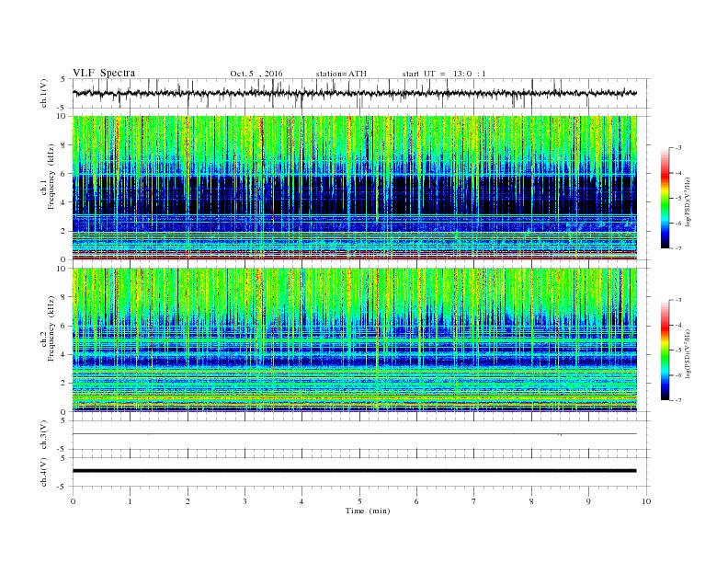Viewport: 728px width, 563px height.
Task: Click the ch.2 spectrogram plot area
Action: coord(355,340)
